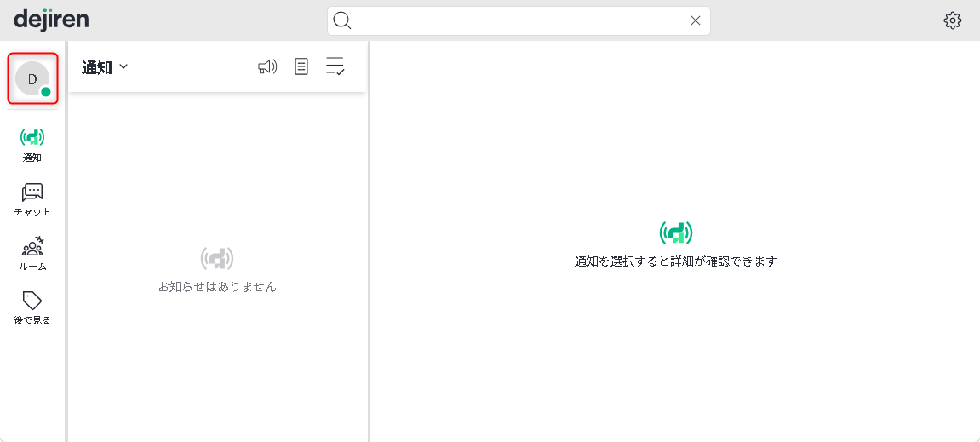This screenshot has height=442, width=980.
Task: Clear the search box with X
Action: pos(696,20)
